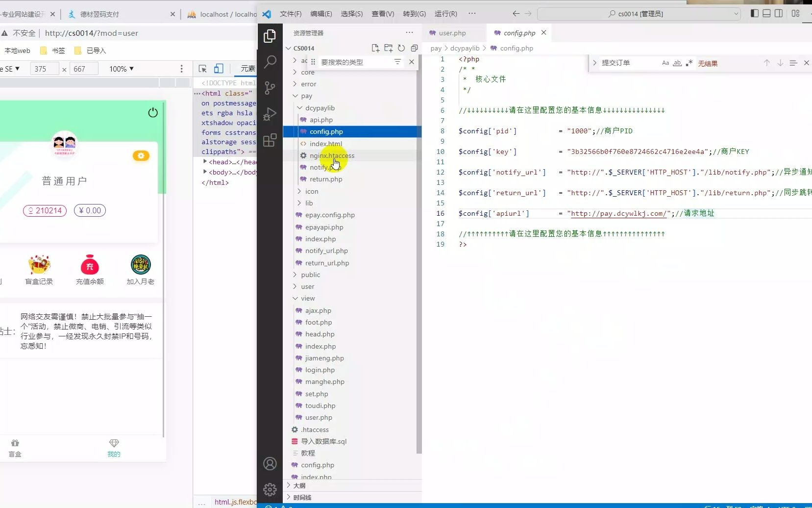Open Run and Debug view
This screenshot has width=812, height=508.
270,114
